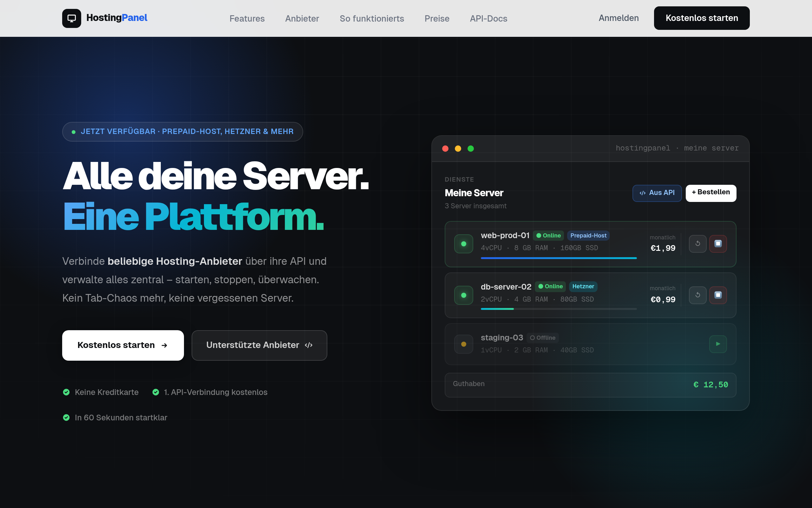Click the Jetzt verfügbar announcement pill
The image size is (812, 508).
(x=182, y=132)
